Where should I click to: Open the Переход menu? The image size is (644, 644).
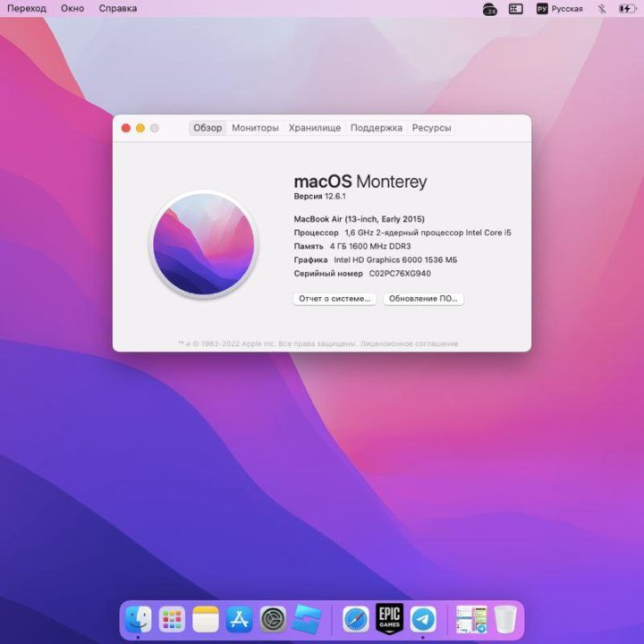click(27, 8)
